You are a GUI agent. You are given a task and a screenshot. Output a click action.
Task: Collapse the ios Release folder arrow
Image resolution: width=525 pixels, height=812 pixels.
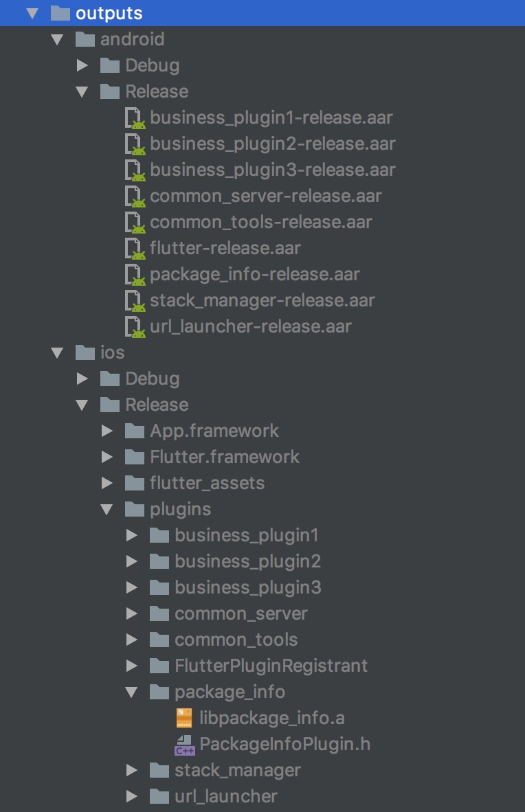(82, 405)
